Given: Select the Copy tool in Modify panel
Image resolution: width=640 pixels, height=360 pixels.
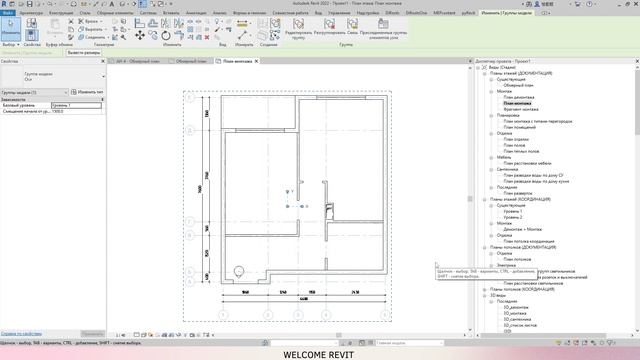Looking at the screenshot, I should [153, 36].
